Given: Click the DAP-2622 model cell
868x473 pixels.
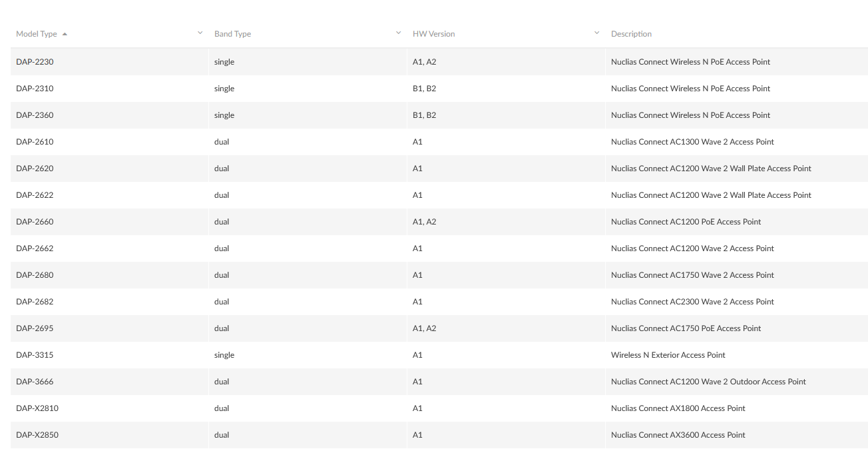Looking at the screenshot, I should [35, 195].
